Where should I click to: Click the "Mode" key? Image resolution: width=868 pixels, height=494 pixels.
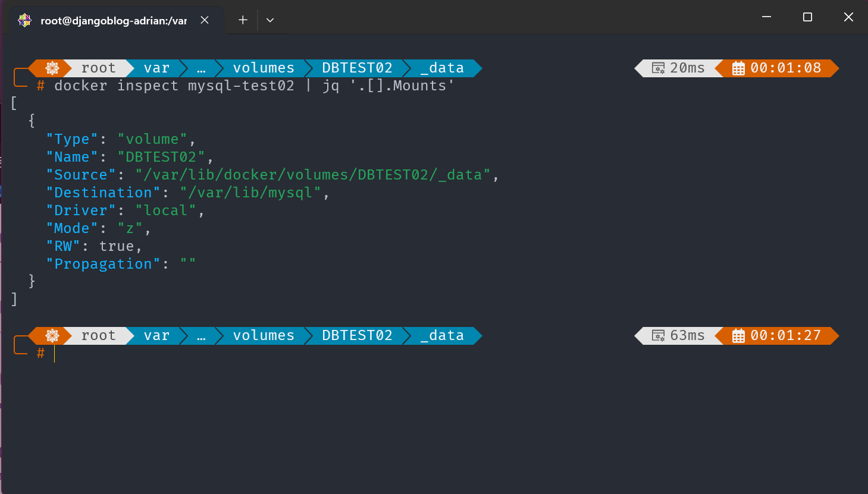pos(72,228)
